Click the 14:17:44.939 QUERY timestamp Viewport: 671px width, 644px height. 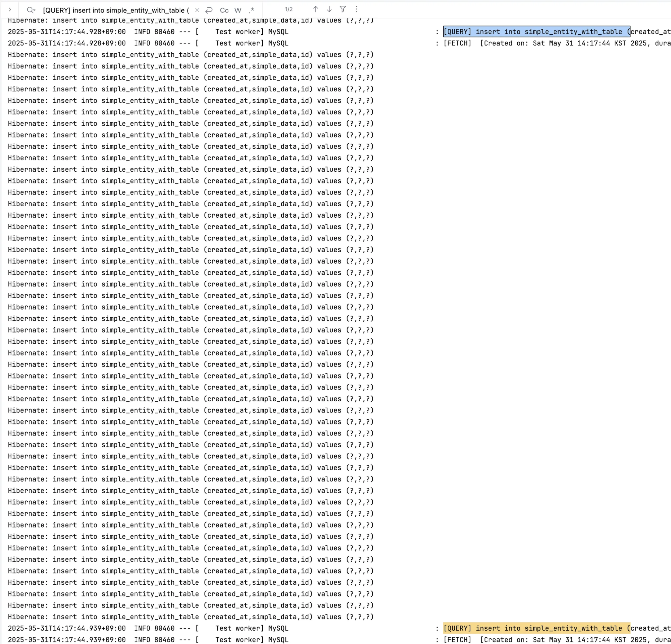point(67,628)
